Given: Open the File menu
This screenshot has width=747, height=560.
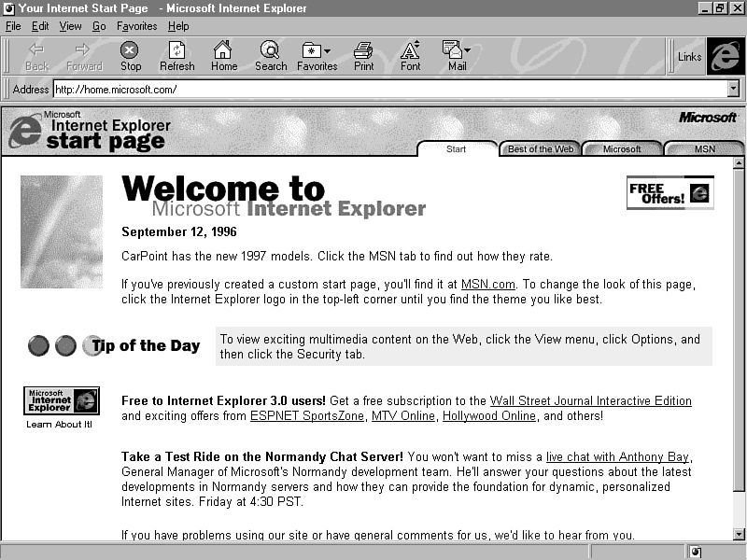Looking at the screenshot, I should pos(13,26).
